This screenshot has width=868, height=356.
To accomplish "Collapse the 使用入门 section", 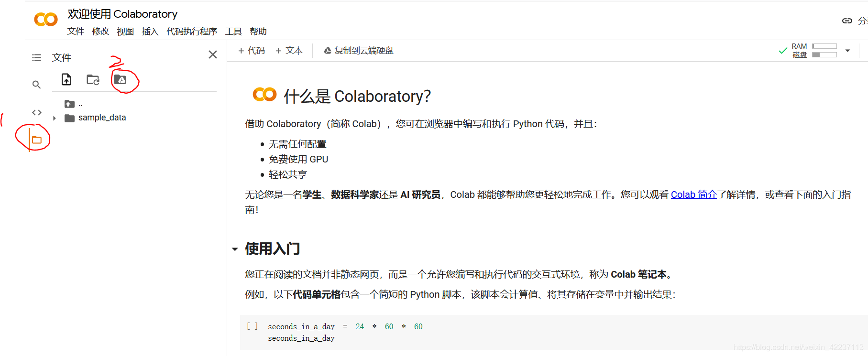I will (235, 249).
